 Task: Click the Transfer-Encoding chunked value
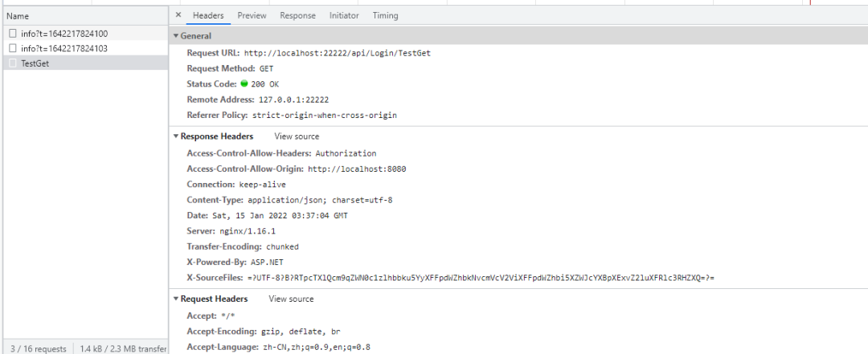point(282,246)
